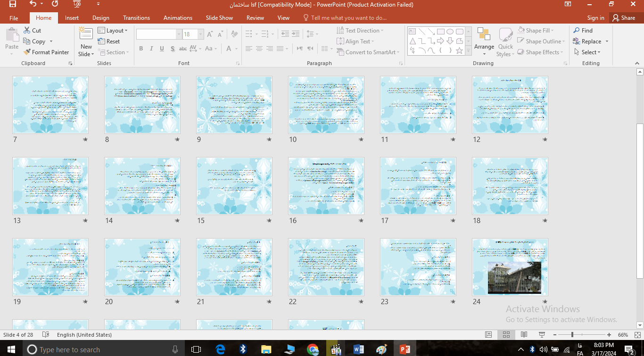Toggle strikethrough text formatting
644x356 pixels.
[x=183, y=49]
